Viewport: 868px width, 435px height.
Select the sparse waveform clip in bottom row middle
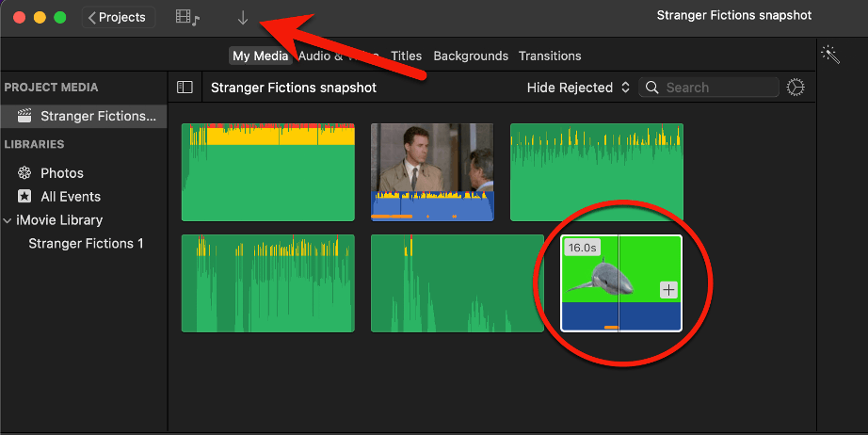[x=458, y=283]
